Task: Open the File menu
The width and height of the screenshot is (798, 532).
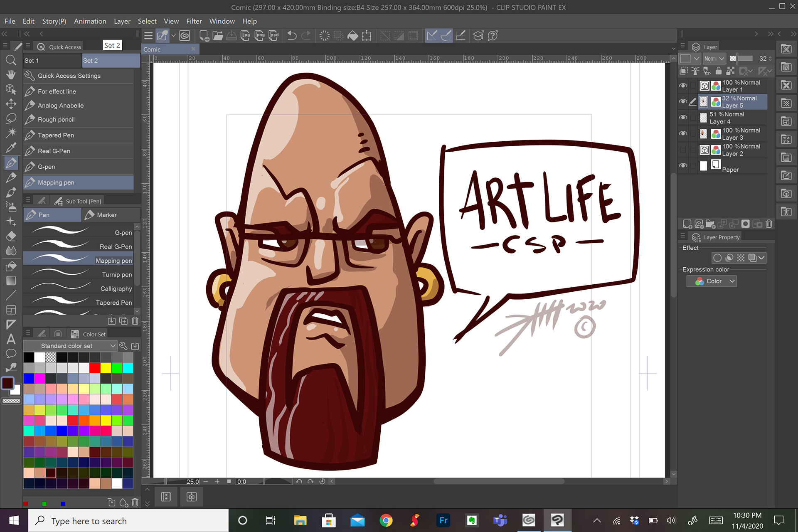Action: [x=10, y=21]
